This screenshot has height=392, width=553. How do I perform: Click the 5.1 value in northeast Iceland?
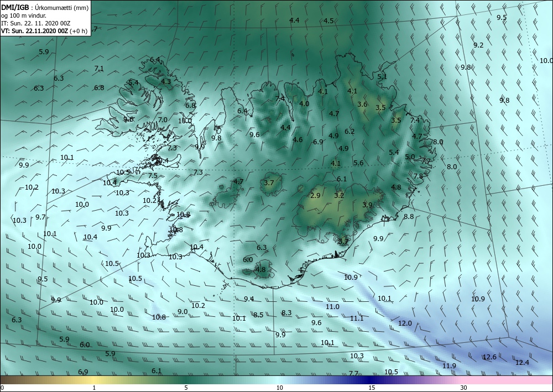[x=382, y=76]
